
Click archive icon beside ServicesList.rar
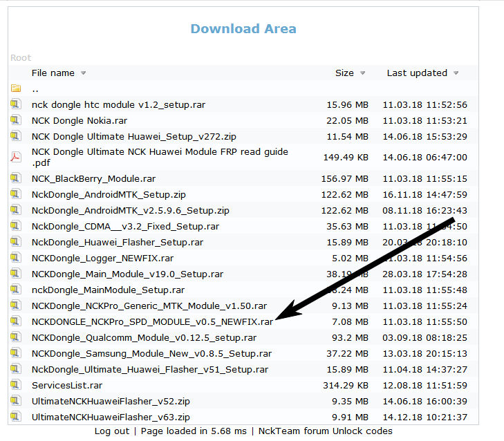tap(16, 385)
